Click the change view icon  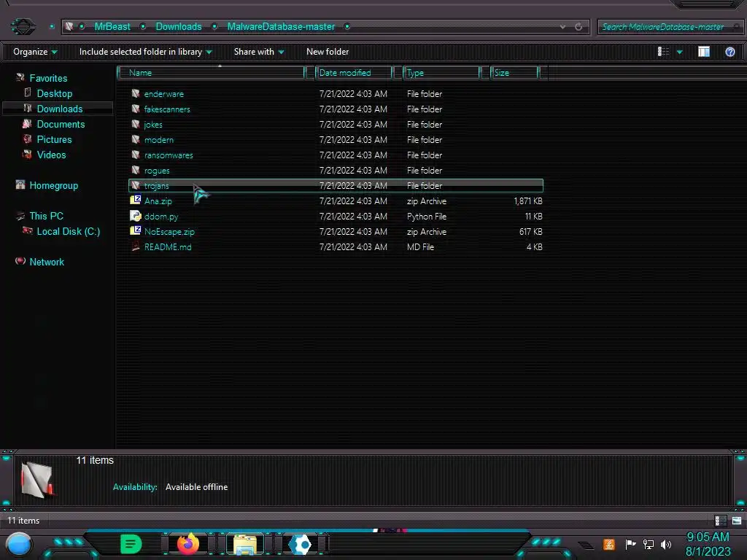[663, 52]
